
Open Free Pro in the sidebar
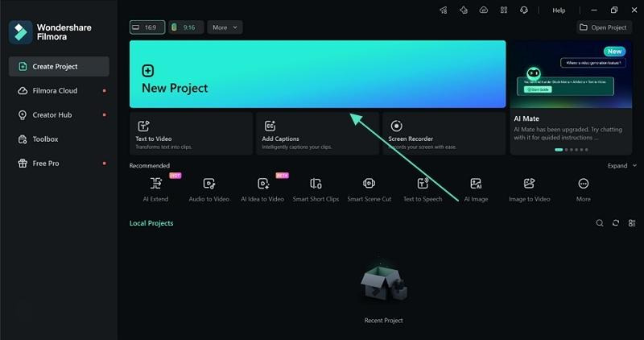tap(59, 164)
